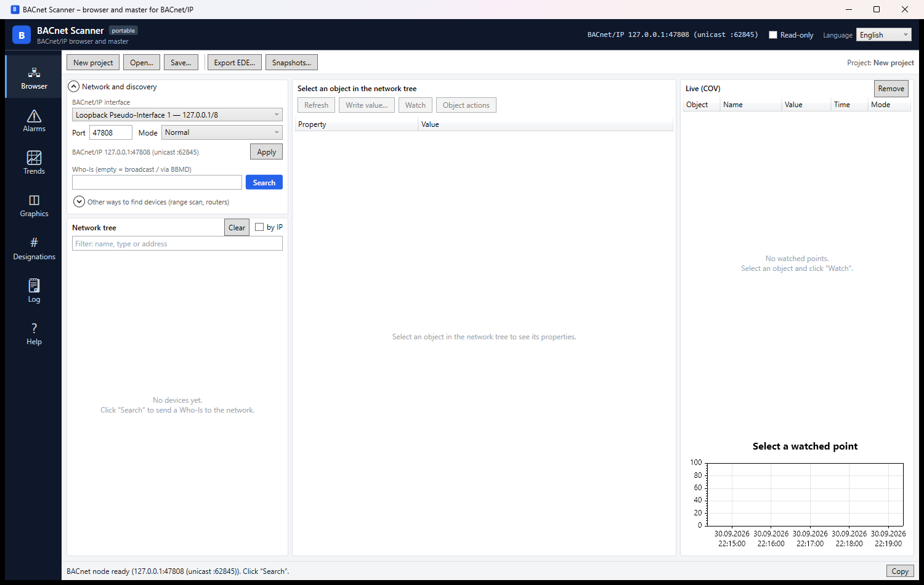Focus the Port number field
Screen dimensions: 924x585
coord(111,132)
